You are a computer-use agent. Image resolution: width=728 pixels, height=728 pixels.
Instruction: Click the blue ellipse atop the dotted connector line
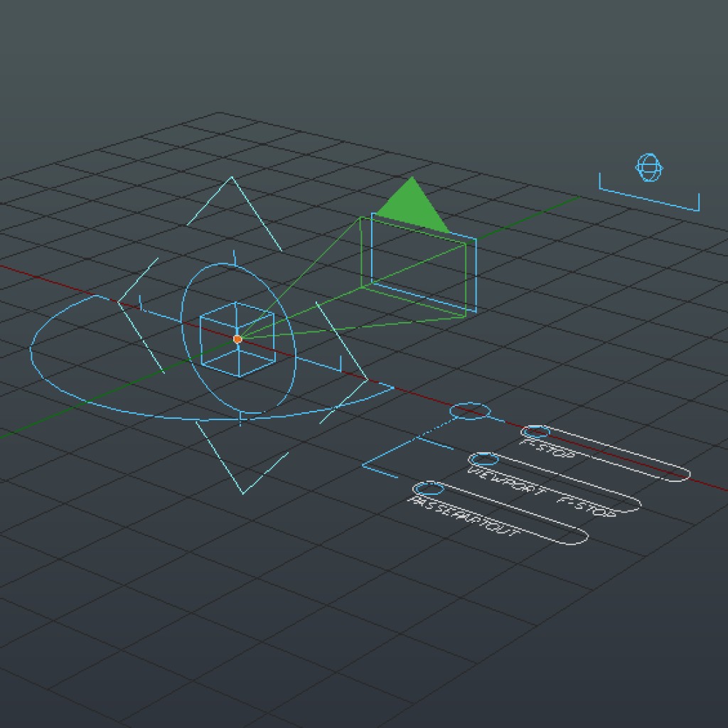click(469, 409)
